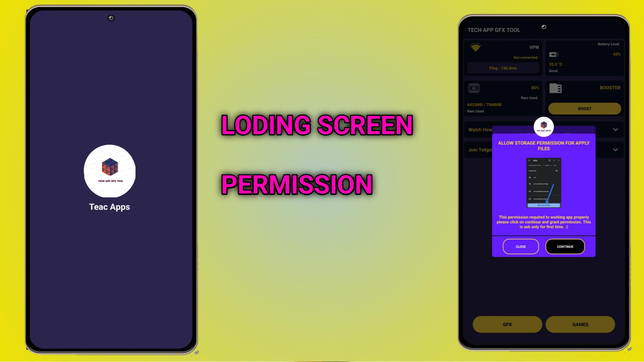Enable storage permission via continue option
644x362 pixels.
(565, 246)
